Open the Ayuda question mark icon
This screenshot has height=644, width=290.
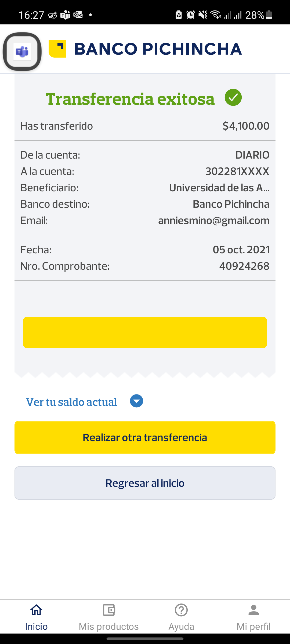(181, 610)
